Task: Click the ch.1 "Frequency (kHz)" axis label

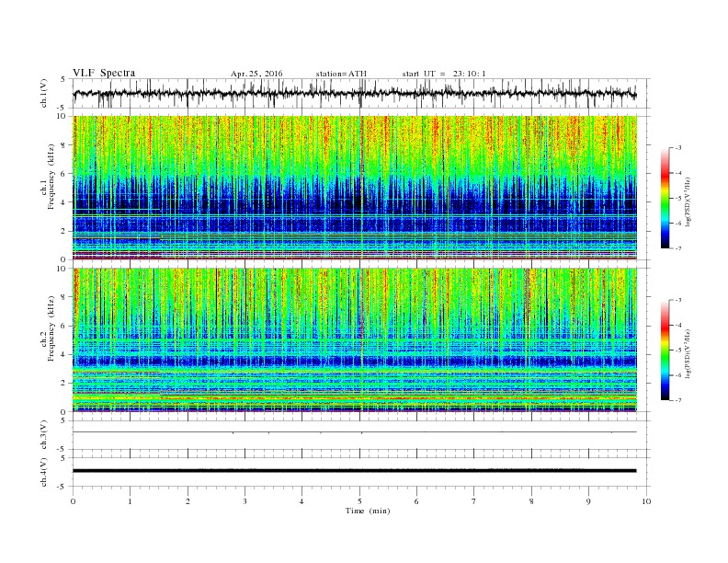Action: click(x=51, y=177)
